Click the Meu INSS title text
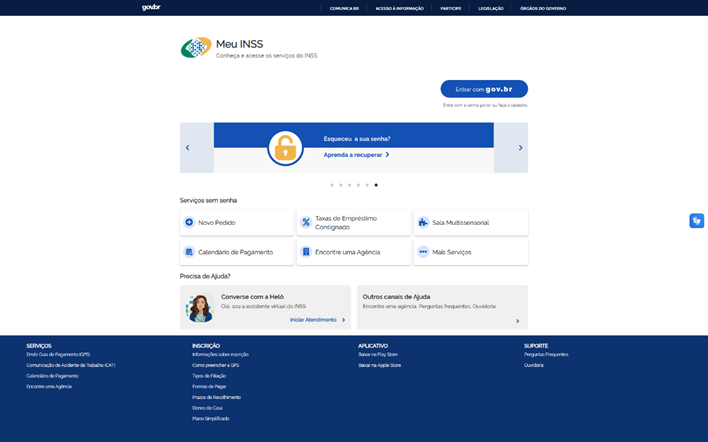 (x=239, y=44)
